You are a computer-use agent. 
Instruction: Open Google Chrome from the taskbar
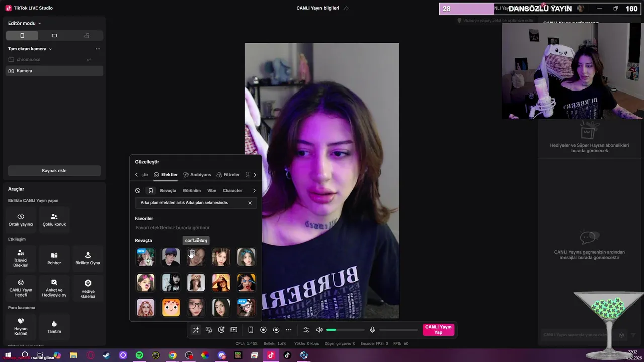click(x=172, y=355)
